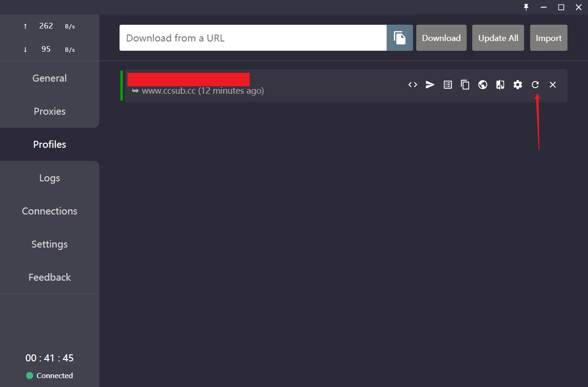Click Update All button
Viewport: 588px width, 387px height.
pos(498,38)
